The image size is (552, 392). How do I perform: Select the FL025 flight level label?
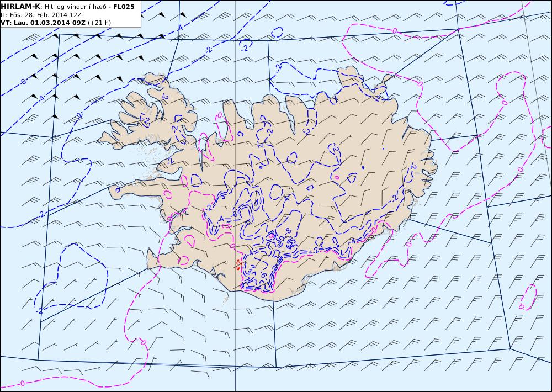click(x=124, y=7)
